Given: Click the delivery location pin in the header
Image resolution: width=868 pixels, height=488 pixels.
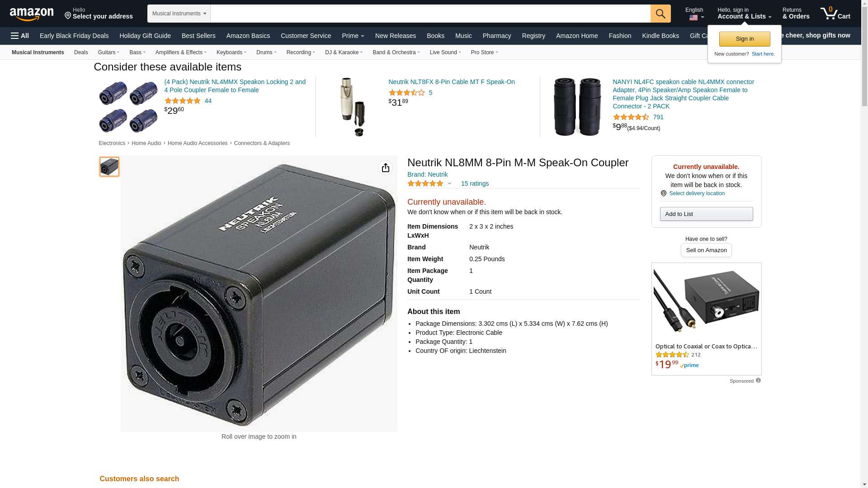Looking at the screenshot, I should (68, 16).
